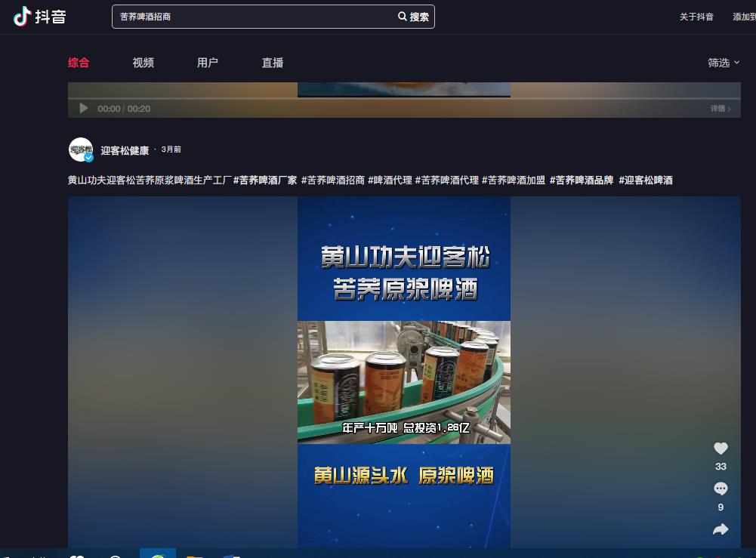
Task: Select the 综合 tab
Action: [79, 63]
